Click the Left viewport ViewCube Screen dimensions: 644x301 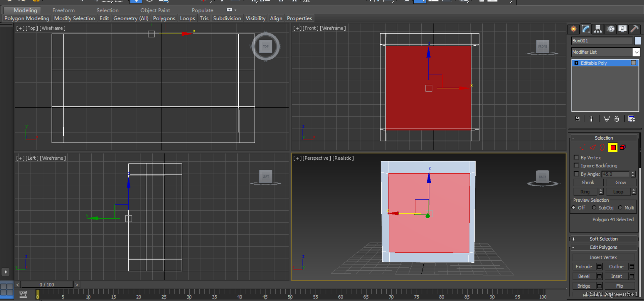click(x=266, y=176)
